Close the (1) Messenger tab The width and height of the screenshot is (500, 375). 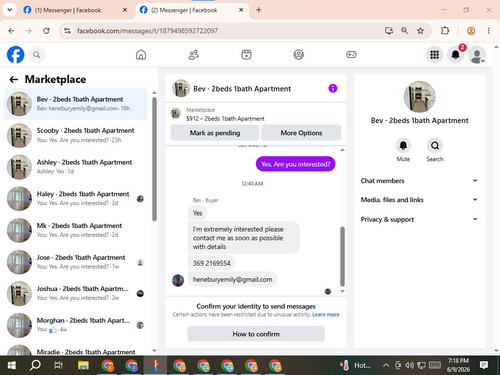point(125,10)
